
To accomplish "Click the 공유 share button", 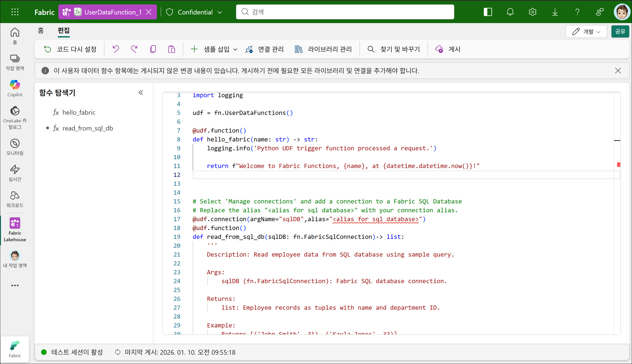I will pos(620,31).
